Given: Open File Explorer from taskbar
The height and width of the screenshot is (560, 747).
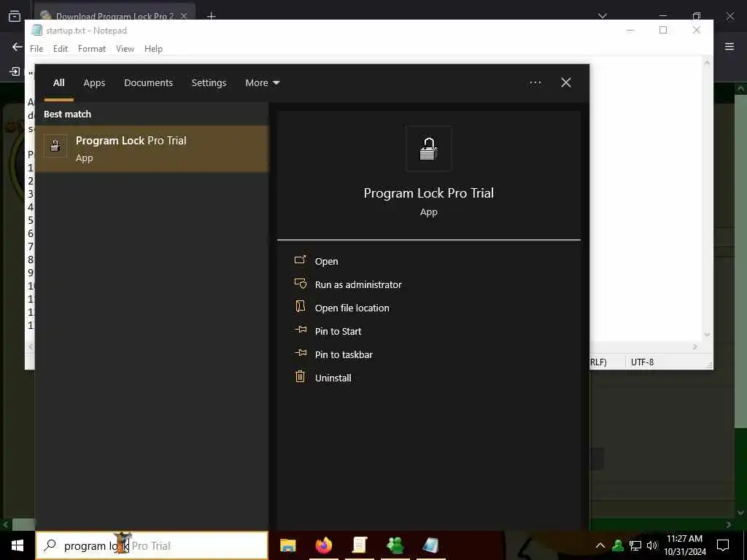Looking at the screenshot, I should (287, 545).
